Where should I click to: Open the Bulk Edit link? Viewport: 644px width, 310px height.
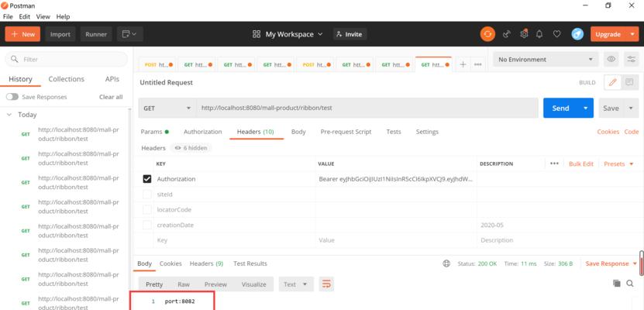click(581, 164)
